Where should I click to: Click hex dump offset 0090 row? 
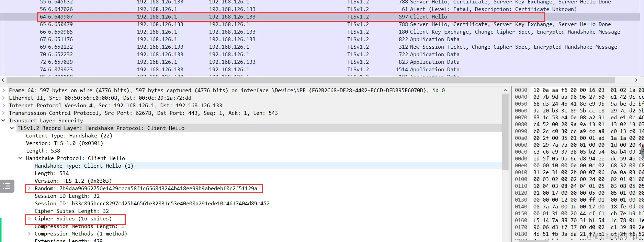pyautogui.click(x=579, y=131)
